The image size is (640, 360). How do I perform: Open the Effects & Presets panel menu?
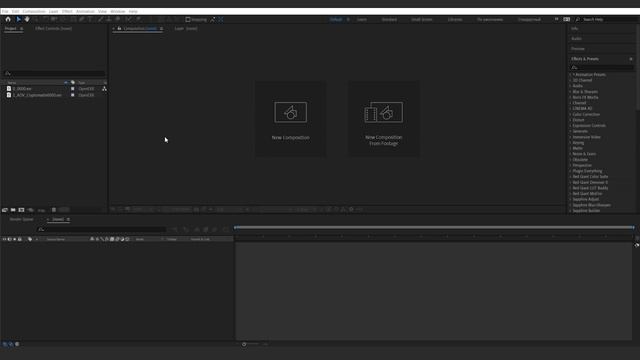pyautogui.click(x=631, y=59)
